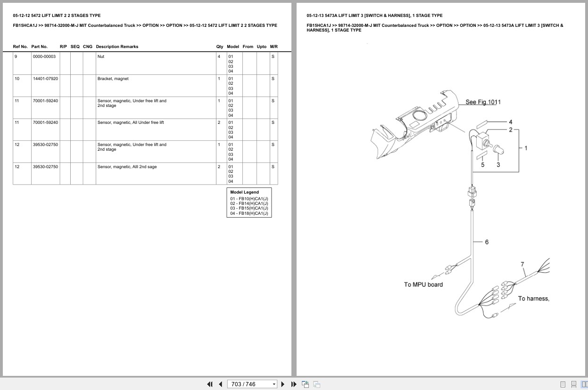
Task: Click callout number 5 in diagram
Action: [x=482, y=165]
